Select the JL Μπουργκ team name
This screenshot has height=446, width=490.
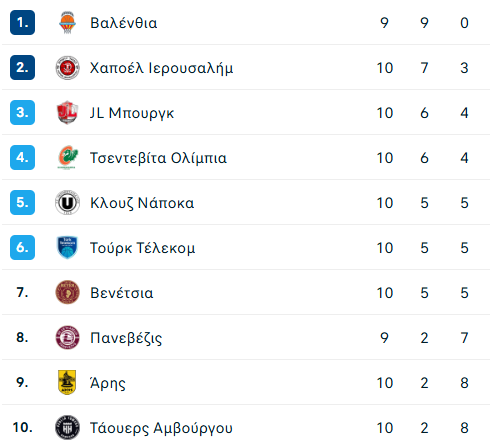[132, 113]
